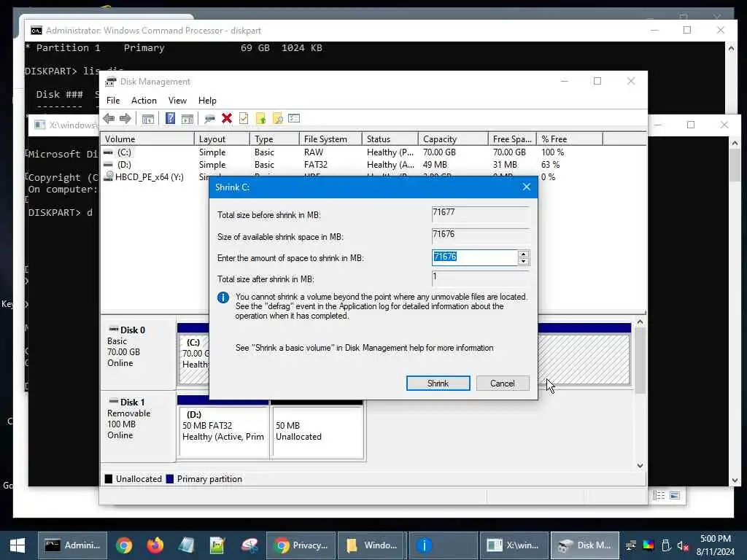Open the scissors snipping taskbar icon

tap(249, 545)
